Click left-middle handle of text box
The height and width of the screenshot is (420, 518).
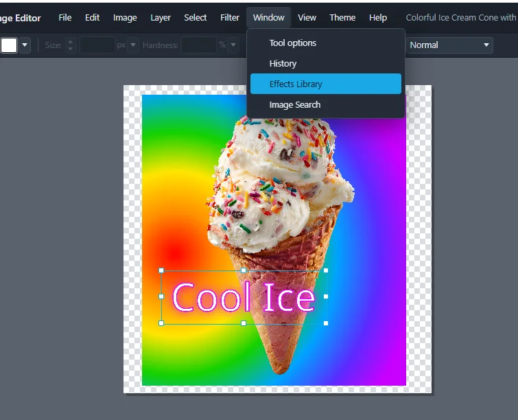click(161, 296)
